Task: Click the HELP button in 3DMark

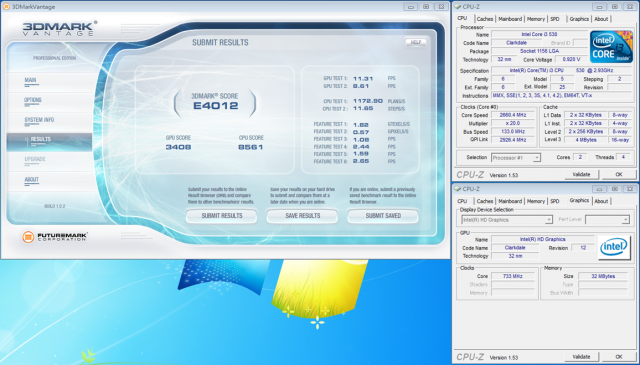Action: tap(416, 42)
